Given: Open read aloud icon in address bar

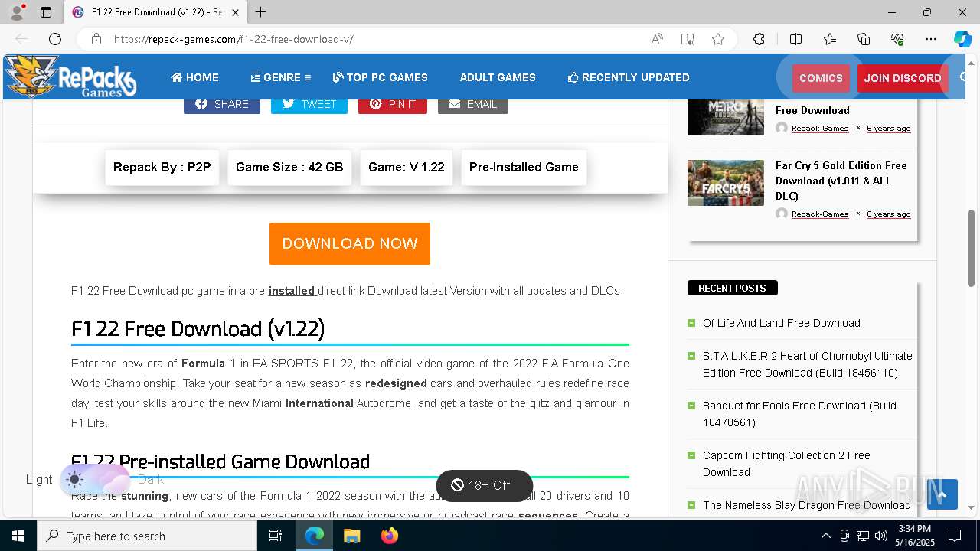Looking at the screenshot, I should [657, 39].
